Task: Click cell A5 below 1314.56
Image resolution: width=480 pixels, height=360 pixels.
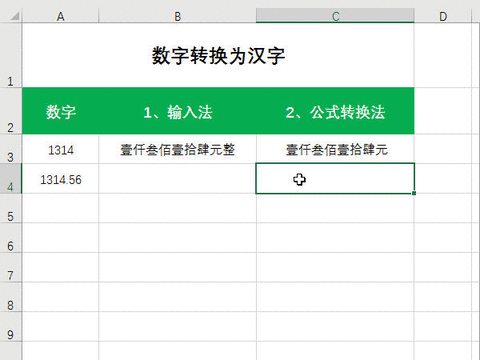Action: coord(60,208)
